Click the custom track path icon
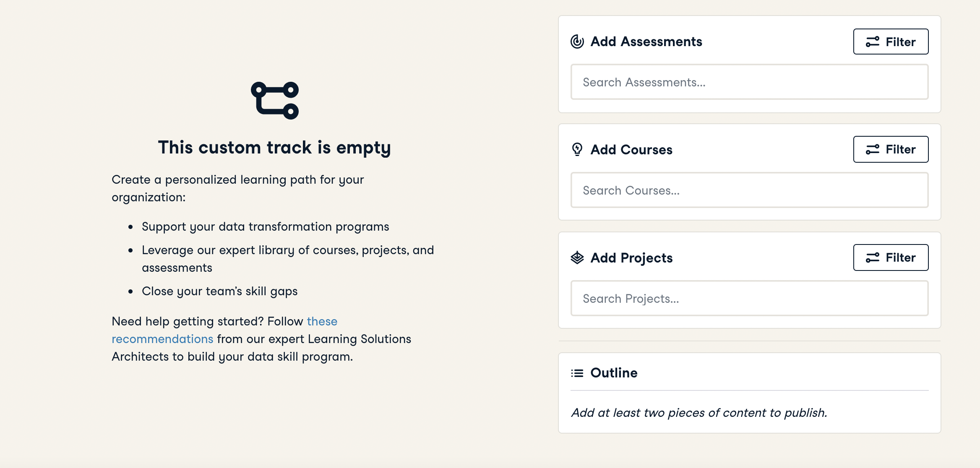 click(275, 101)
